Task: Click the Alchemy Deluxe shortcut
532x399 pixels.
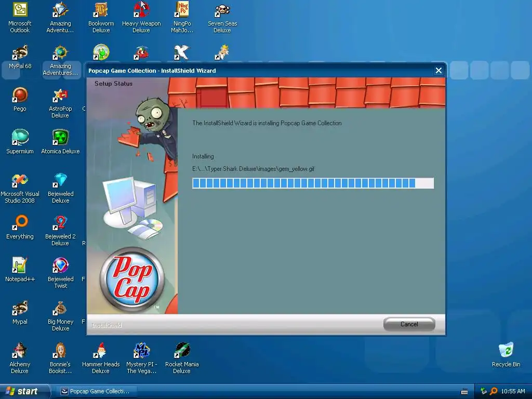Action: pyautogui.click(x=20, y=358)
